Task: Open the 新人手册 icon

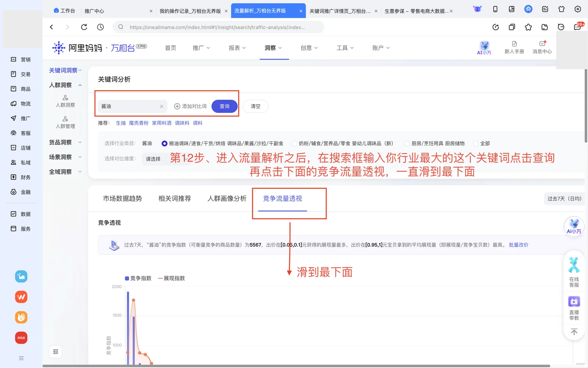Action: tap(514, 47)
